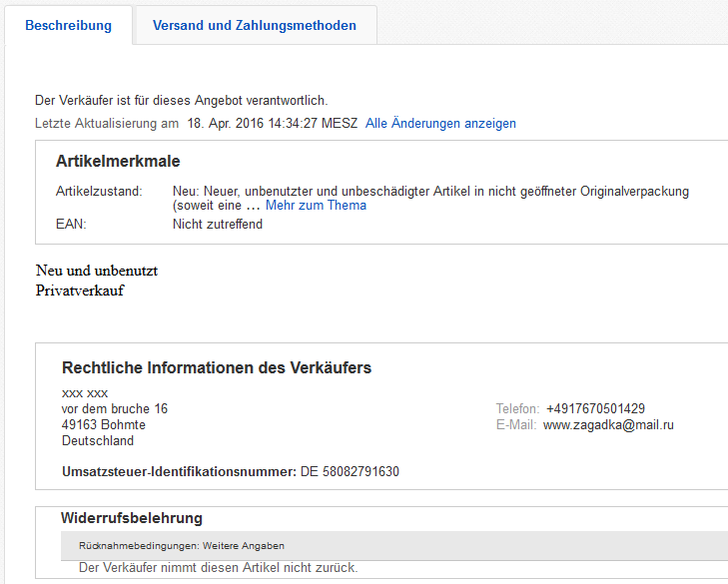Open the Mehr zum Thema link
This screenshot has width=728, height=584.
pyautogui.click(x=316, y=206)
